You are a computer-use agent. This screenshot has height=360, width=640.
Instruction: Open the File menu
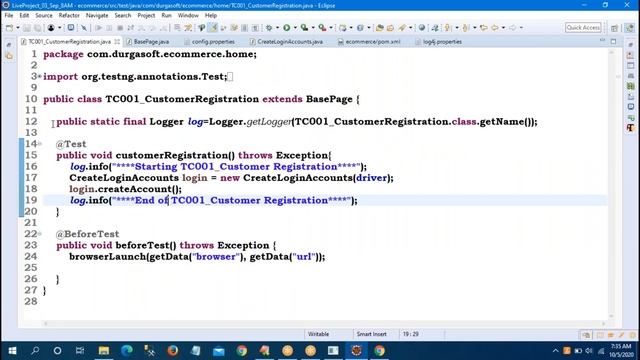tap(9, 16)
